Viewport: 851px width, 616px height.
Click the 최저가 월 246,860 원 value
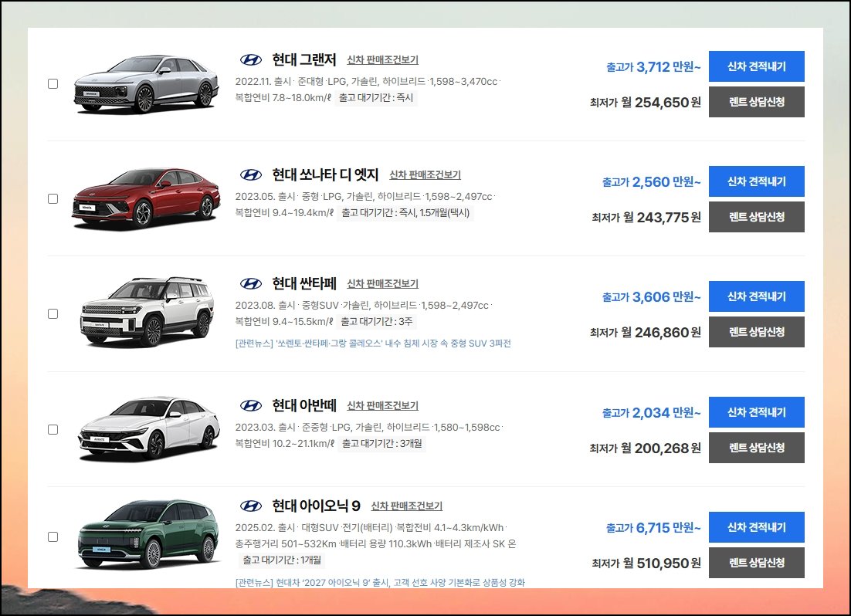tap(646, 332)
